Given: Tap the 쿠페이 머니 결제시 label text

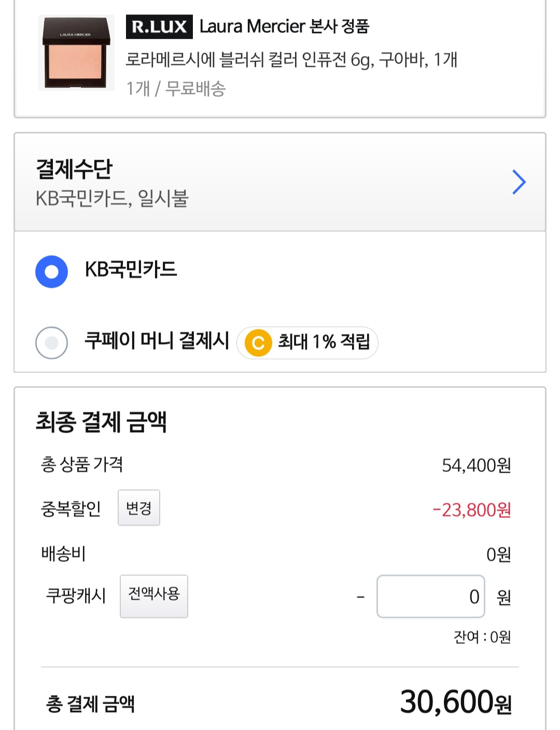Looking at the screenshot, I should tap(157, 341).
